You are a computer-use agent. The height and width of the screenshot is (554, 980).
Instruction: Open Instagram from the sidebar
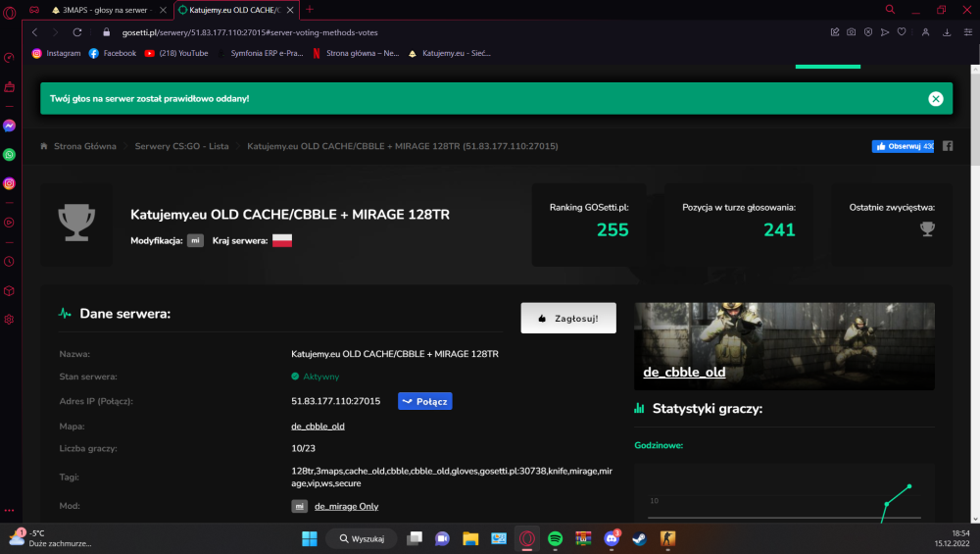point(10,183)
